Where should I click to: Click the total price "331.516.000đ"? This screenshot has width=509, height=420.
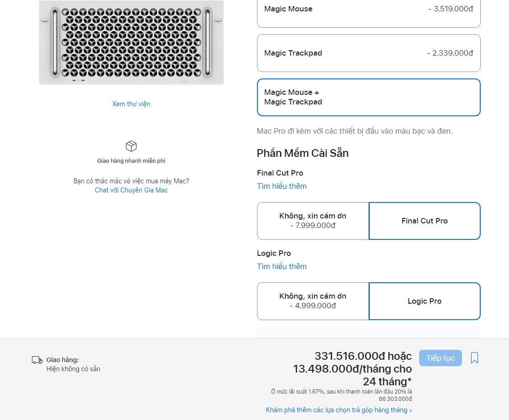(346, 356)
